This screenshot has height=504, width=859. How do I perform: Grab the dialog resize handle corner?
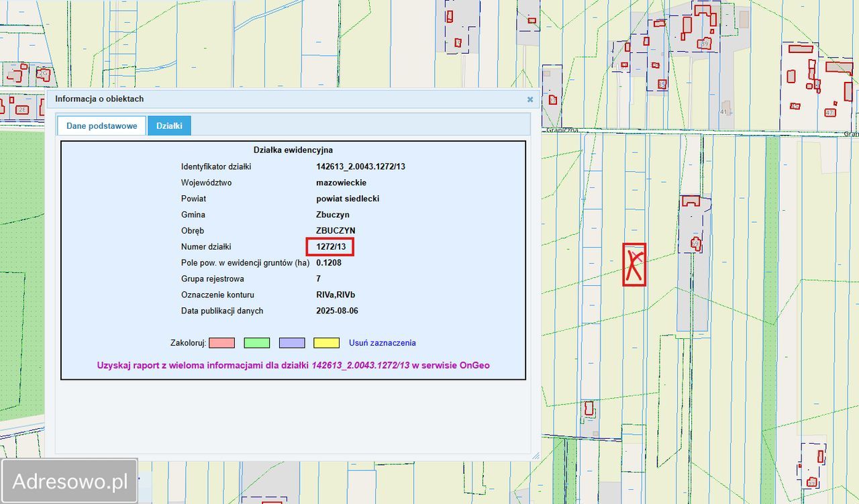click(x=536, y=456)
